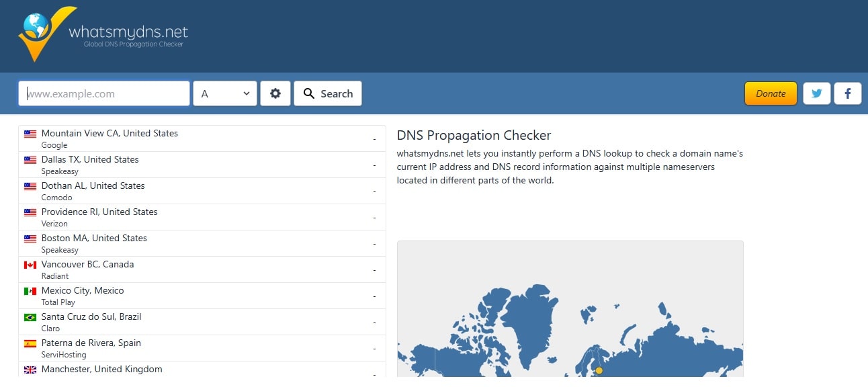
Task: Select the Mountain View CA Google server row
Action: 202,138
